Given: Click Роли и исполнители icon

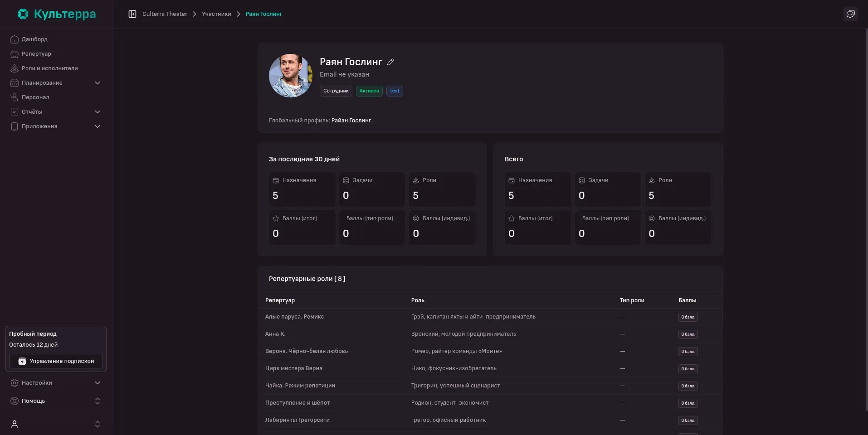Looking at the screenshot, I should click(15, 68).
